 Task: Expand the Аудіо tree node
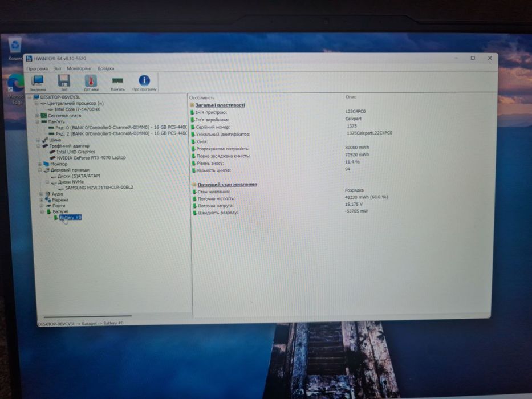pyautogui.click(x=41, y=194)
